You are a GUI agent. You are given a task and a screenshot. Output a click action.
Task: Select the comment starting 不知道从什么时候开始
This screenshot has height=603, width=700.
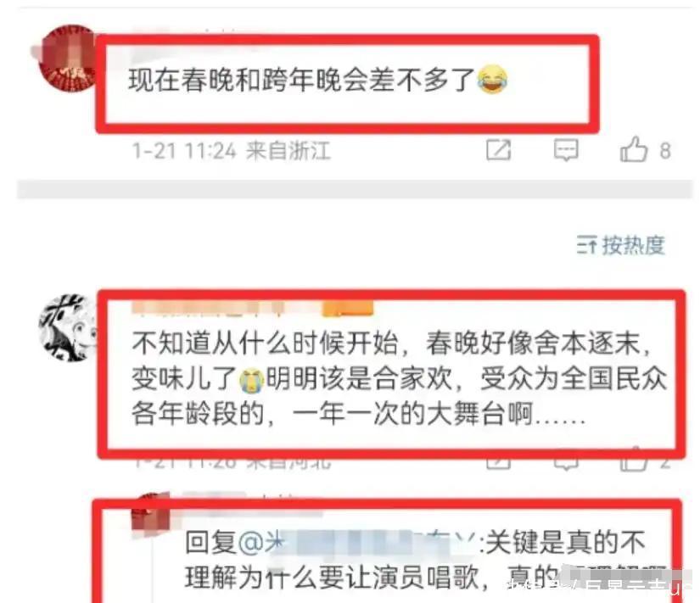[399, 379]
